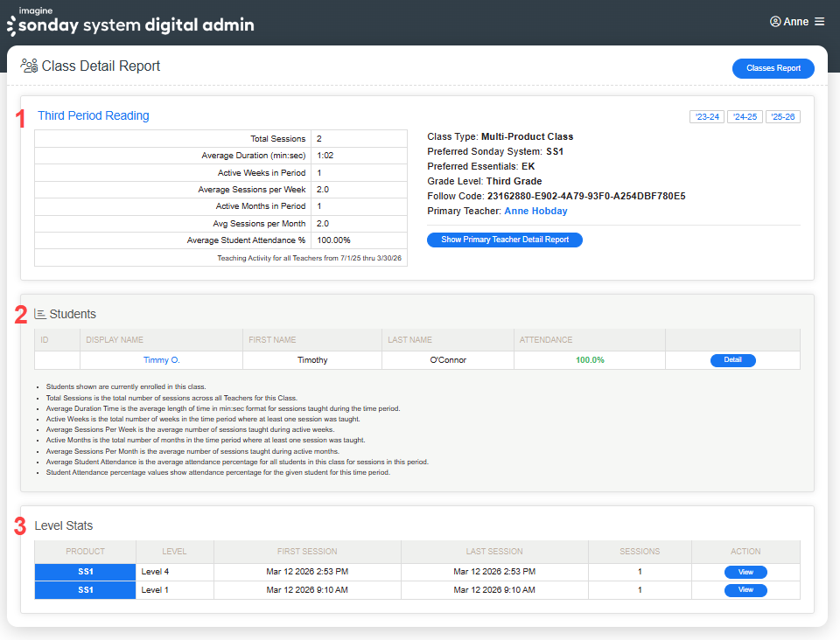840x640 pixels.
Task: Click the Sessions column header in Level Stats
Action: (640, 552)
